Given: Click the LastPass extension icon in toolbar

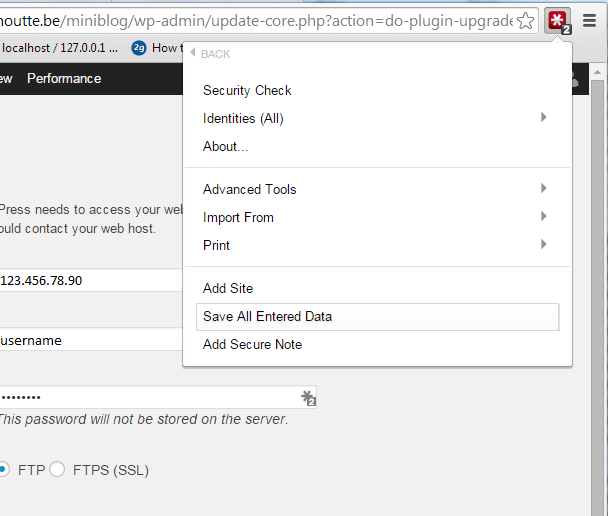Looking at the screenshot, I should click(558, 20).
